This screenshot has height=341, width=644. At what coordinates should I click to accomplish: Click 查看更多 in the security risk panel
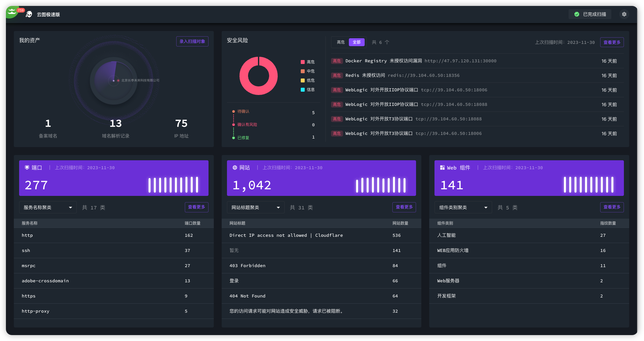pos(612,42)
